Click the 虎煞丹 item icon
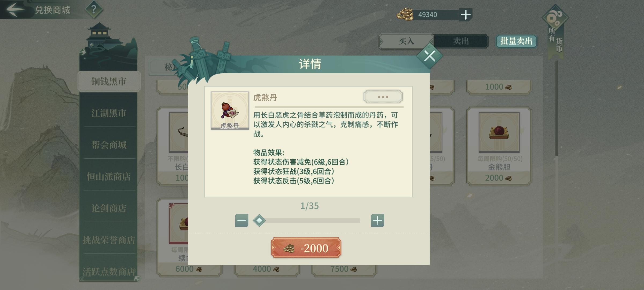Screen dimensions: 644x290 point(230,111)
